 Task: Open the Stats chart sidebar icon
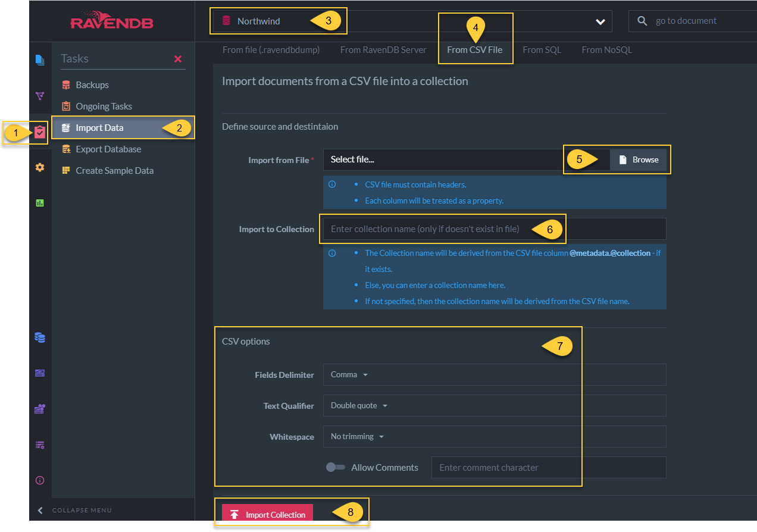click(x=40, y=203)
